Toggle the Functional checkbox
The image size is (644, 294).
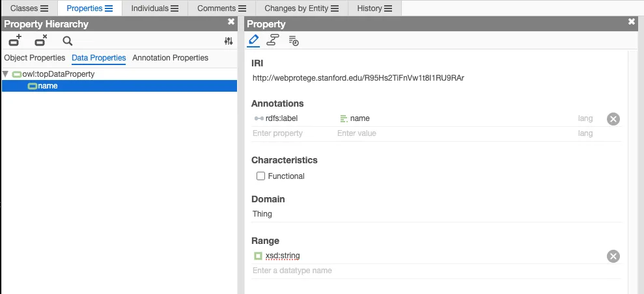coord(261,176)
